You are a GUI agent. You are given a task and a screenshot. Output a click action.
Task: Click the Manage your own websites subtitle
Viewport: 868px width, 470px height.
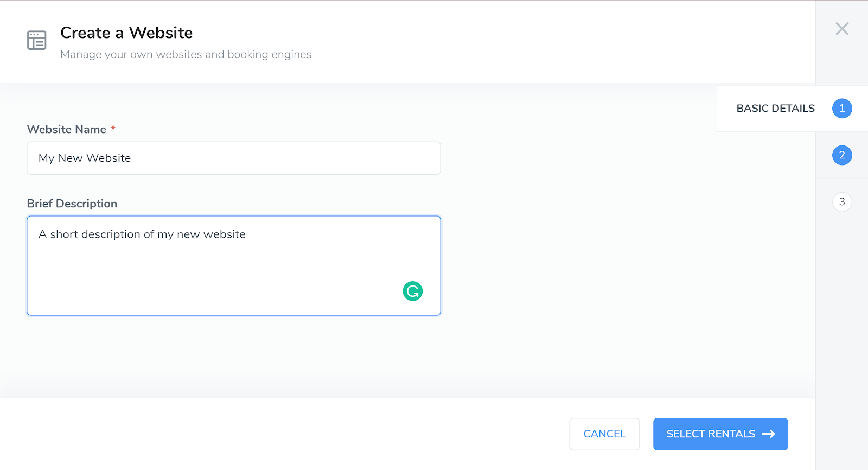[x=186, y=54]
